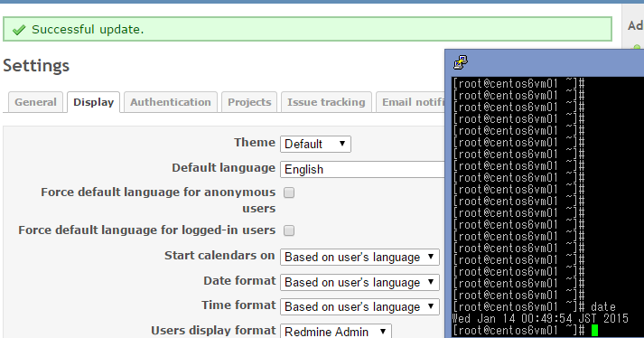
Task: Open the Default language dropdown
Action: 362,169
